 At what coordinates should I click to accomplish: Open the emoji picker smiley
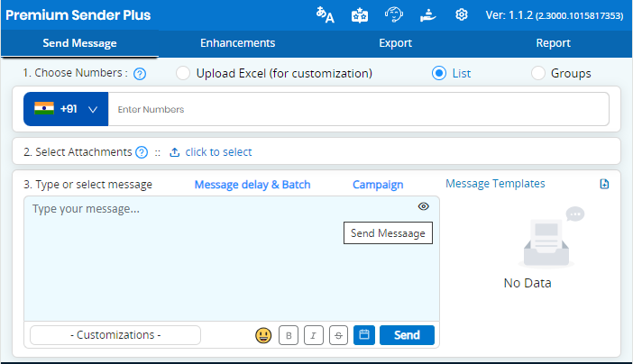[263, 335]
